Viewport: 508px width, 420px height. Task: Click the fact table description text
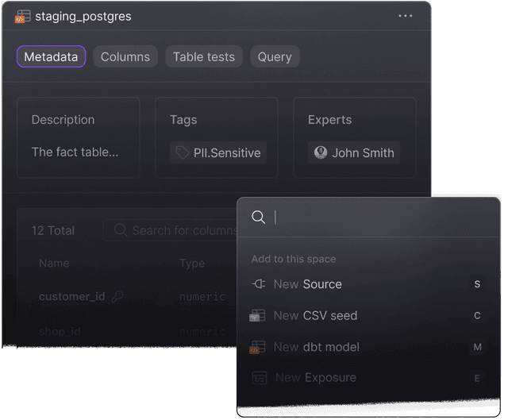(75, 152)
